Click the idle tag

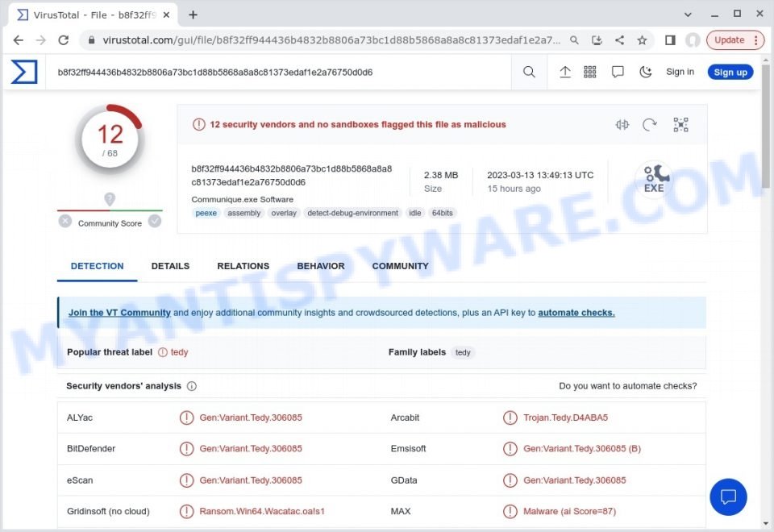coord(415,213)
